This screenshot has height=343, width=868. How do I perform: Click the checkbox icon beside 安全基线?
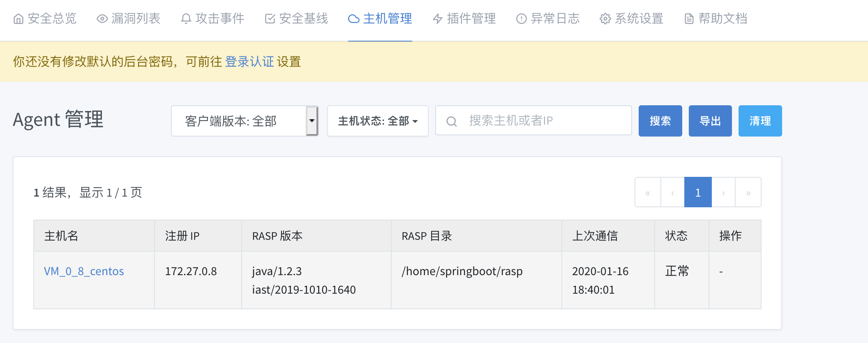tap(270, 19)
